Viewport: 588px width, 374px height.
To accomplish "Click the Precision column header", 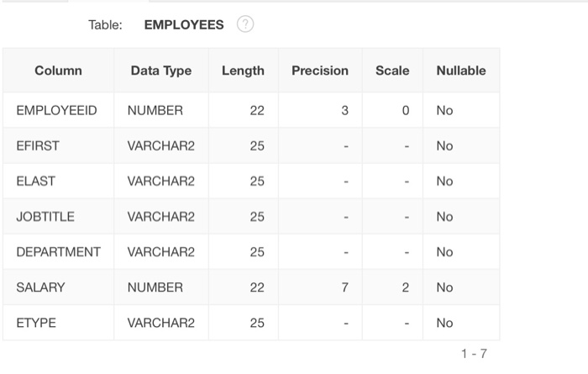I will [x=319, y=71].
